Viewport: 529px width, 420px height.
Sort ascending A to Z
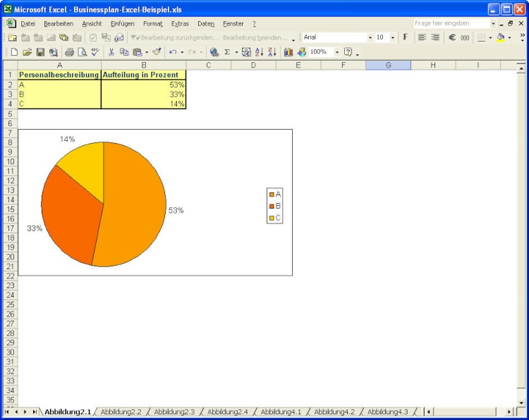pyautogui.click(x=259, y=52)
